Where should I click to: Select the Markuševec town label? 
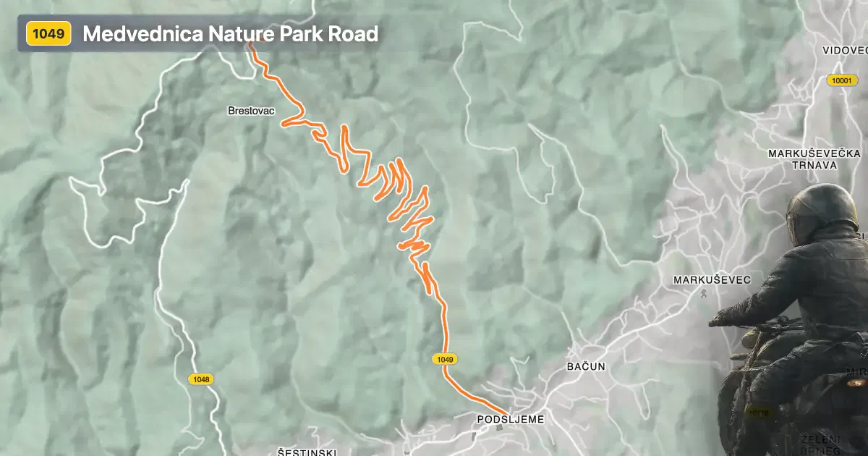pyautogui.click(x=712, y=279)
